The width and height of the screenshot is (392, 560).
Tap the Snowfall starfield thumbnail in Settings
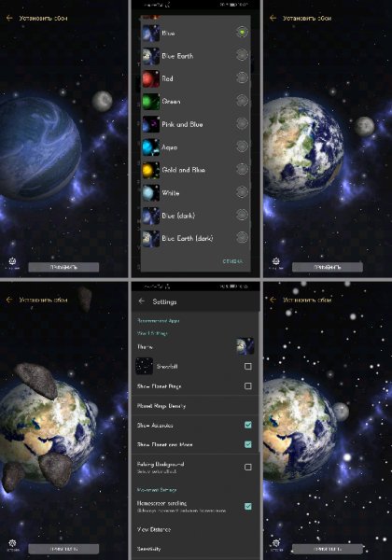(x=145, y=366)
